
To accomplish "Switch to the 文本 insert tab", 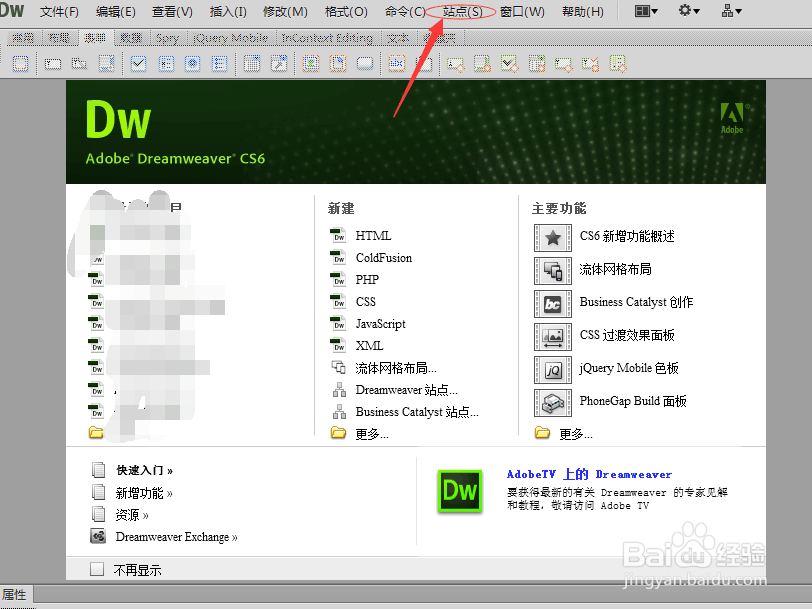I will [398, 38].
